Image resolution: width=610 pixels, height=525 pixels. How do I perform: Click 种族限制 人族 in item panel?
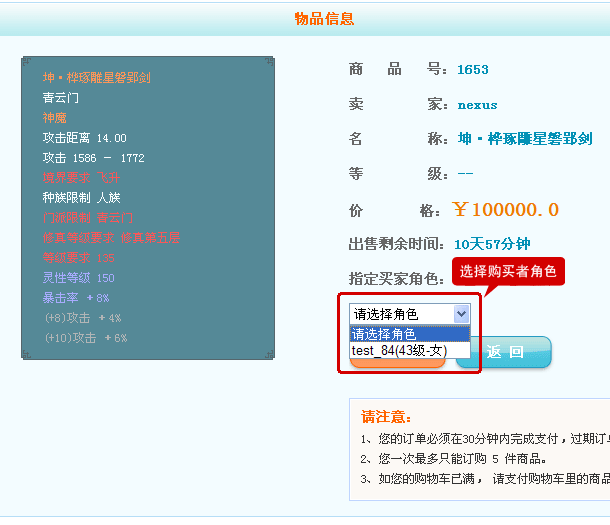coord(81,197)
